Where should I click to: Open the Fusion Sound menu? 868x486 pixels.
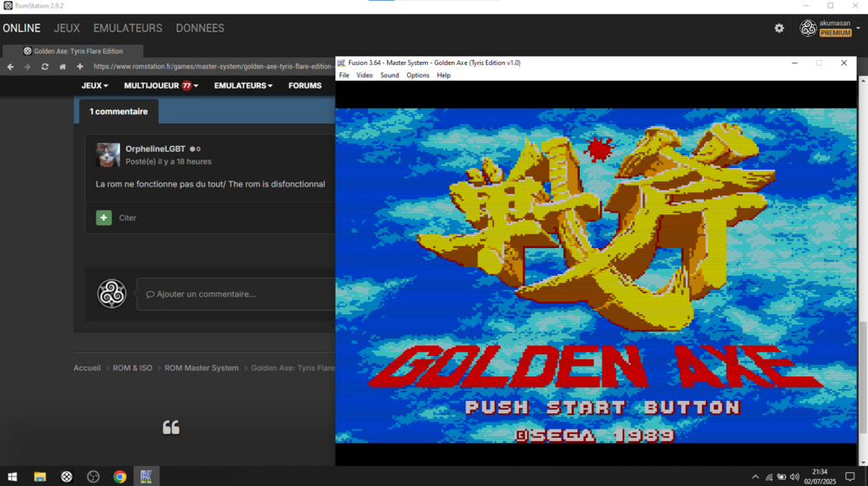pyautogui.click(x=389, y=76)
